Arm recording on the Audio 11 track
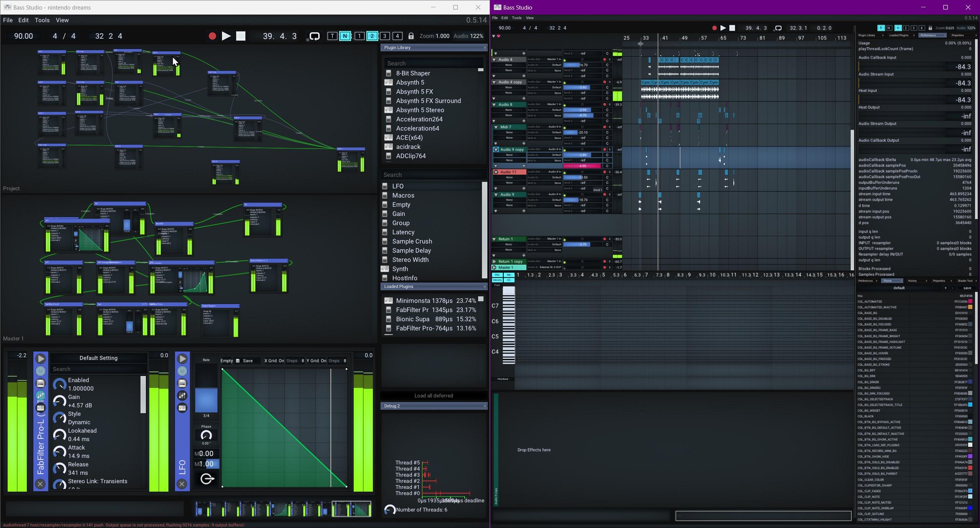Image resolution: width=980 pixels, height=528 pixels. click(605, 172)
